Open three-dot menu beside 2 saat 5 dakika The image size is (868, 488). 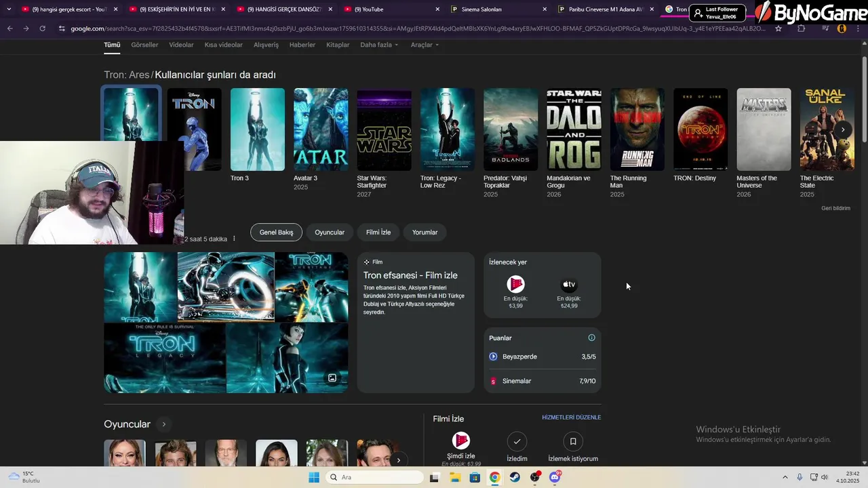point(234,239)
